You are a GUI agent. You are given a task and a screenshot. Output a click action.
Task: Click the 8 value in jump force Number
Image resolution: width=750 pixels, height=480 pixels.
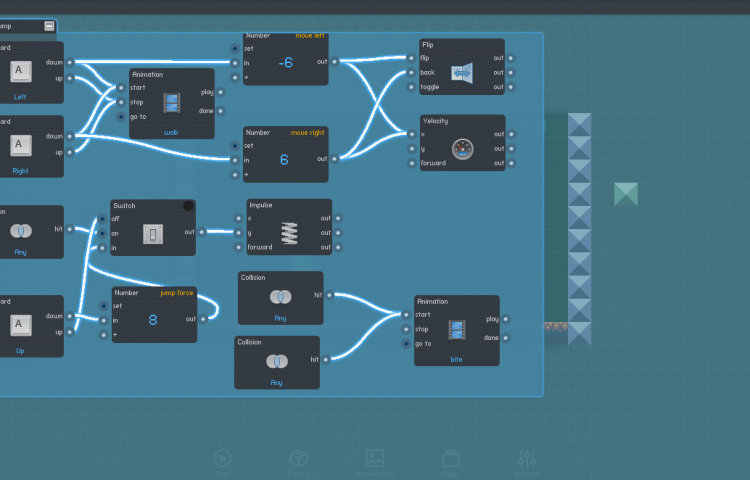[153, 320]
